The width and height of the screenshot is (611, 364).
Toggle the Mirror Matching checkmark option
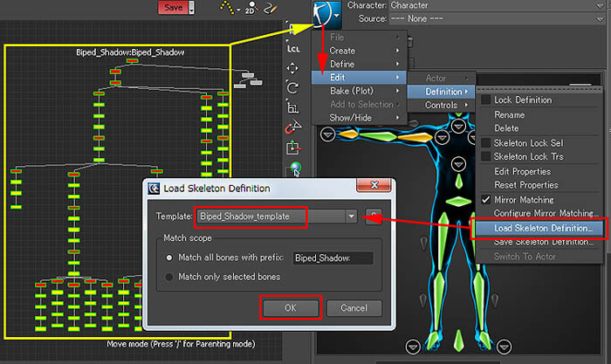pyautogui.click(x=486, y=200)
